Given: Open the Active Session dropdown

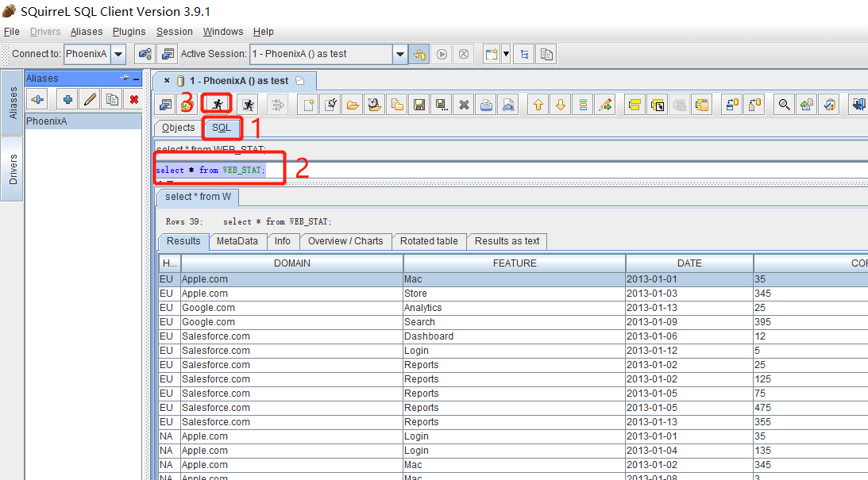Looking at the screenshot, I should [x=399, y=54].
